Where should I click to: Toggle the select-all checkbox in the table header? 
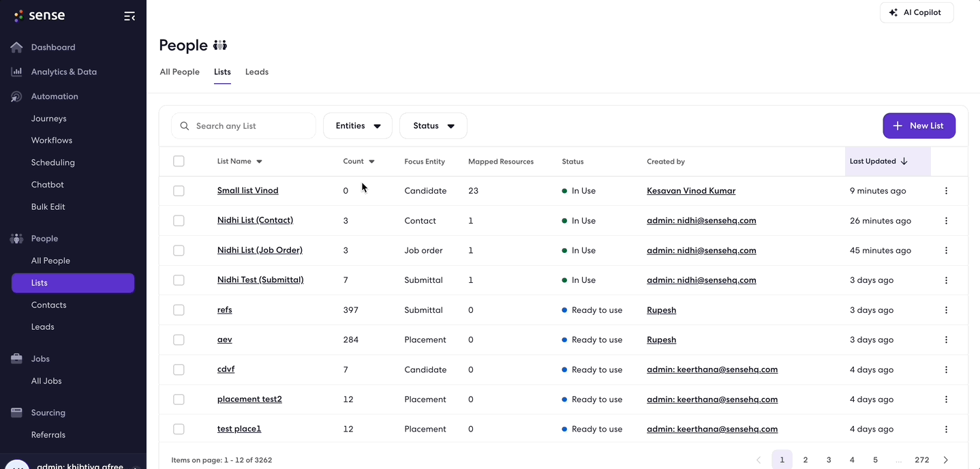coord(179,162)
